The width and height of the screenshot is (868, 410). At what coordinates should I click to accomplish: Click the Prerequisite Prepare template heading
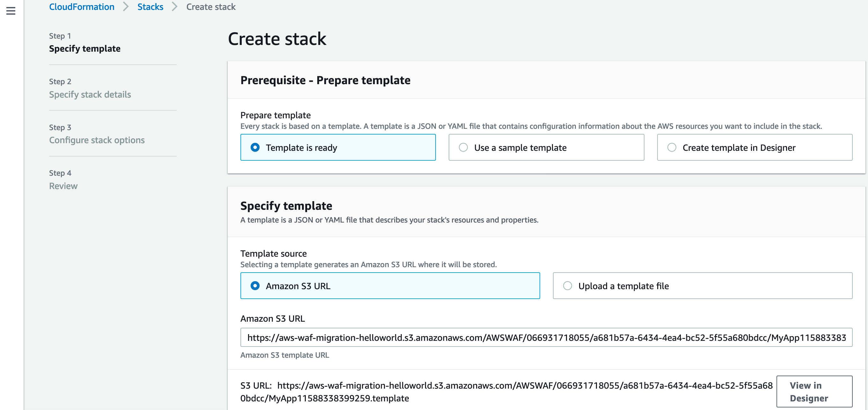click(x=325, y=80)
